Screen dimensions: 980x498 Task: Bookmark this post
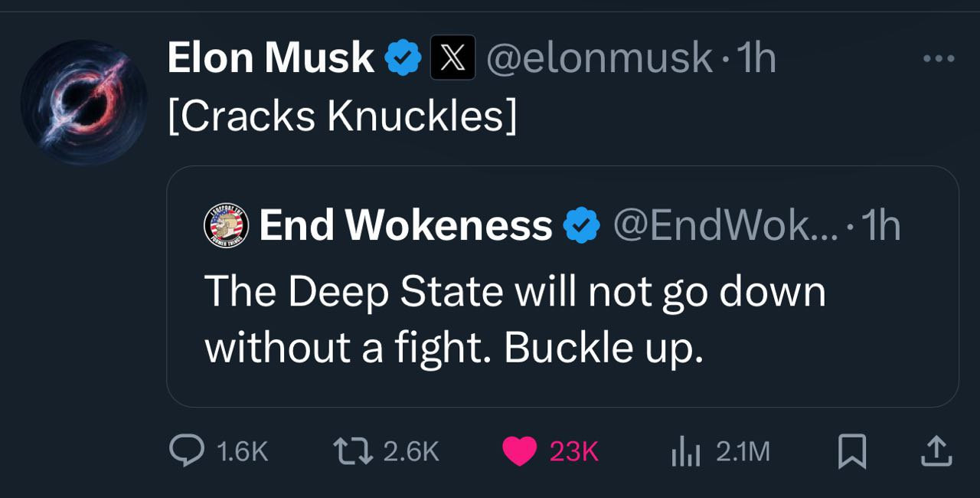click(852, 450)
